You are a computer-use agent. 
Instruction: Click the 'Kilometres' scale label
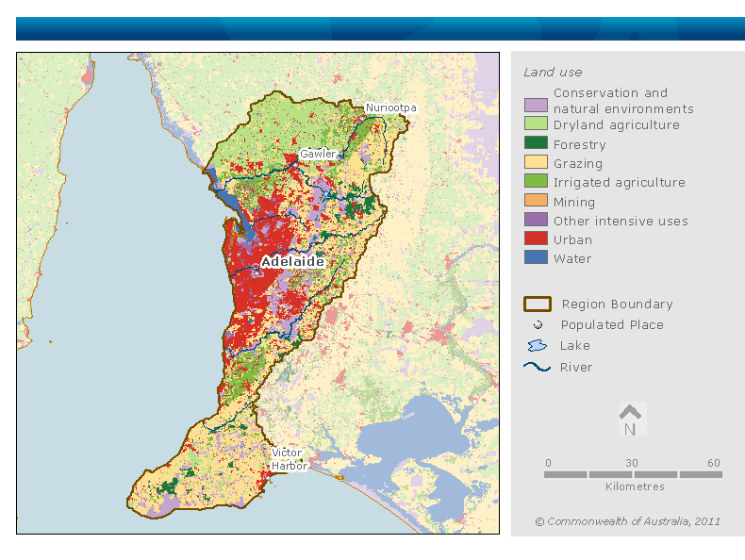click(635, 486)
